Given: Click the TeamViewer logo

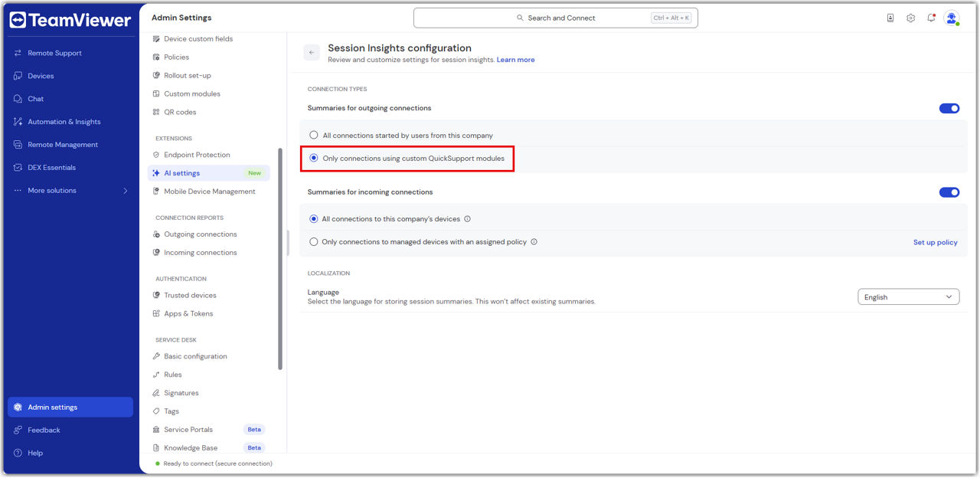Looking at the screenshot, I should (x=70, y=21).
